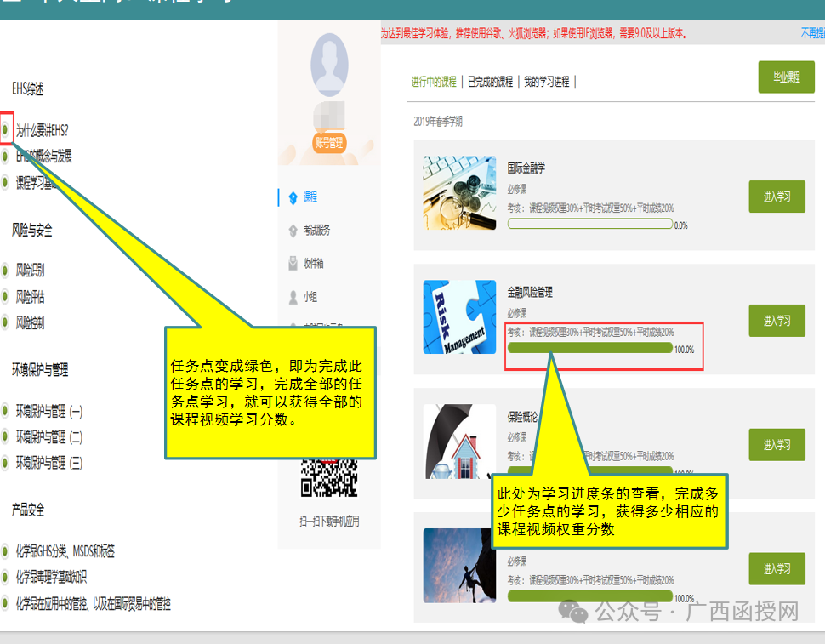Click green task dot beside 环境保护与管理 (一)
The height and width of the screenshot is (644, 825).
(5, 410)
